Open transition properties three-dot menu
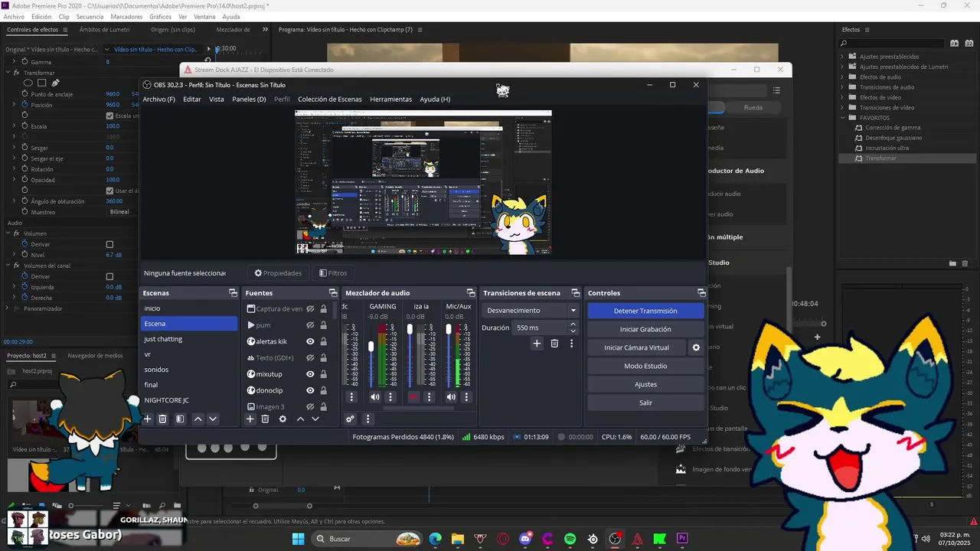This screenshot has height=551, width=980. (571, 344)
